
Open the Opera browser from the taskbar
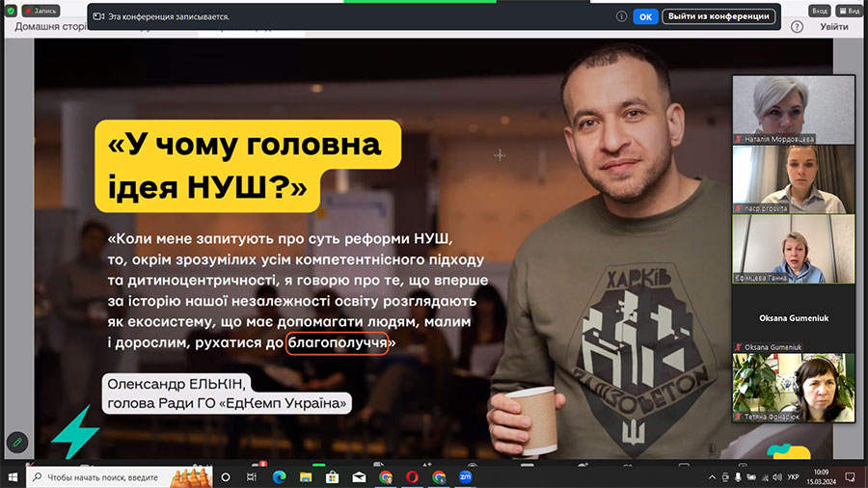tap(412, 477)
